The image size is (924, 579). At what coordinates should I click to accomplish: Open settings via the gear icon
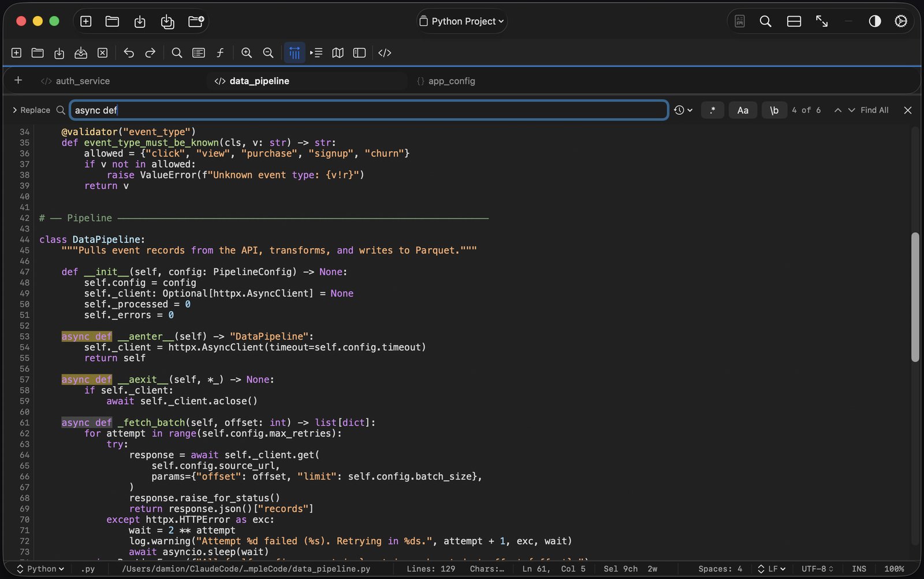901,21
